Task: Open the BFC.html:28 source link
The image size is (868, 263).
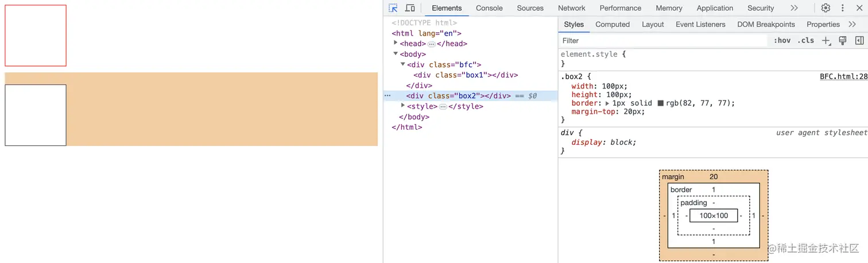Action: pos(843,76)
